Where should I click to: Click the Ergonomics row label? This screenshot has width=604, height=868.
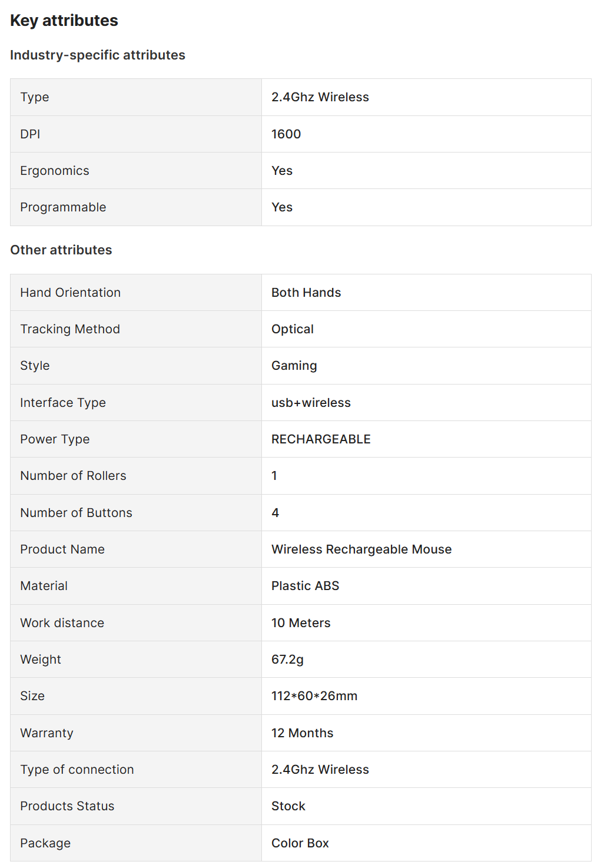(x=55, y=171)
